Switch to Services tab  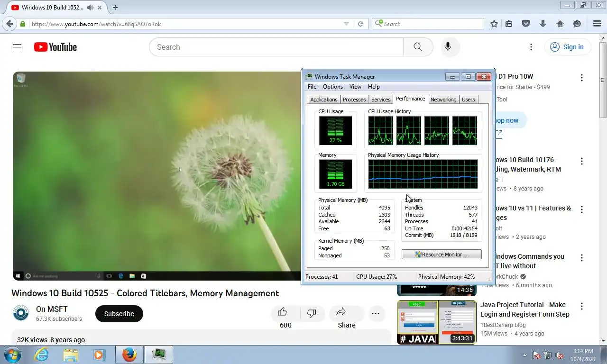click(x=381, y=100)
